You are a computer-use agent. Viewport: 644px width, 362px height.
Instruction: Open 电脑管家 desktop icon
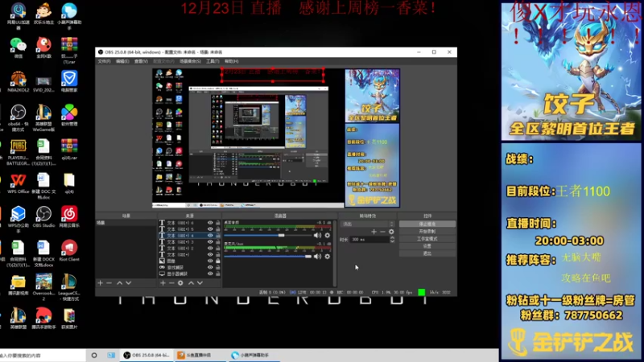click(x=69, y=82)
